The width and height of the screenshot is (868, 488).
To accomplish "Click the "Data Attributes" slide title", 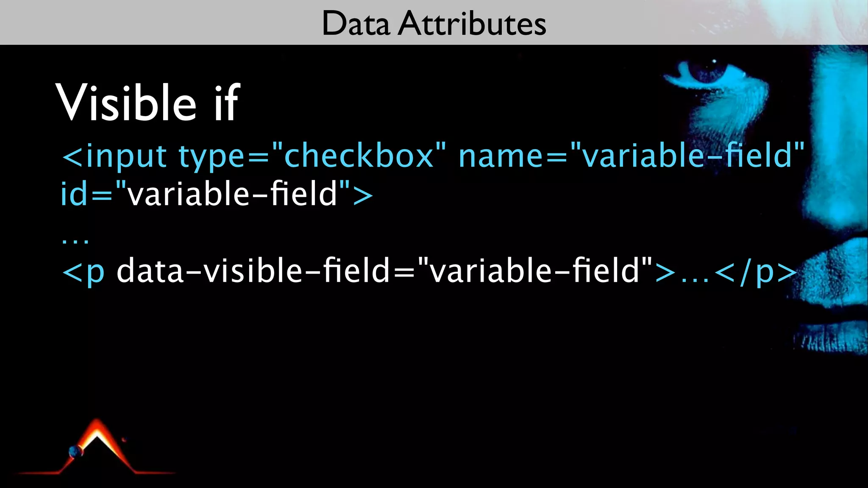I will [434, 23].
